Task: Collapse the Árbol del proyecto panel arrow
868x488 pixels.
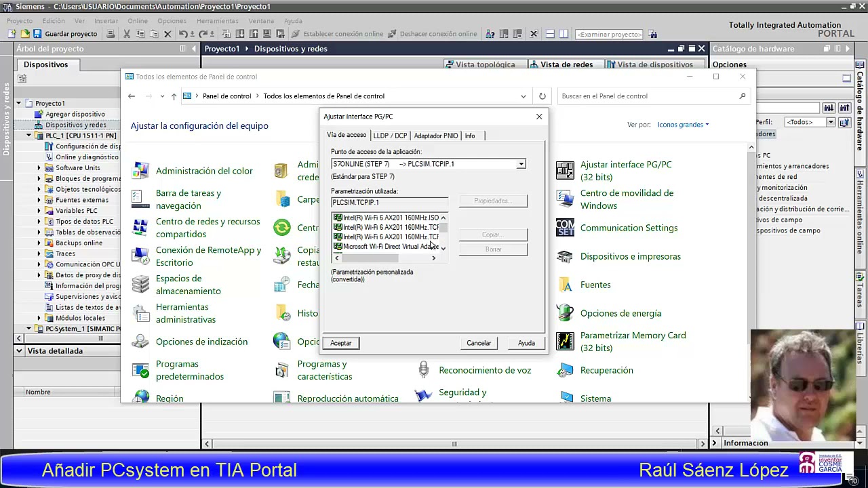Action: [193, 49]
